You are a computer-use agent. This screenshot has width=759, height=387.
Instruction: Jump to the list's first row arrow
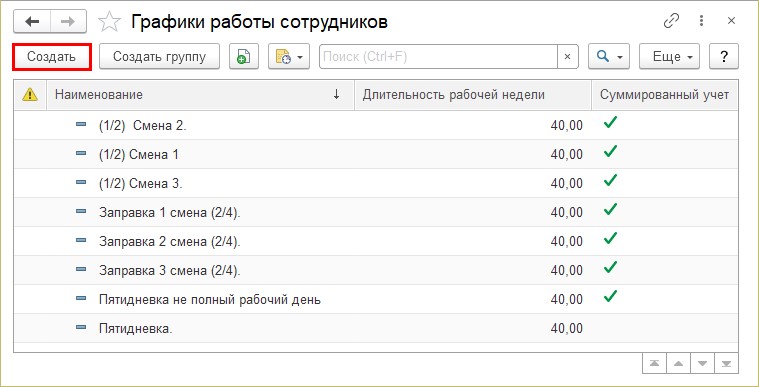pos(654,364)
